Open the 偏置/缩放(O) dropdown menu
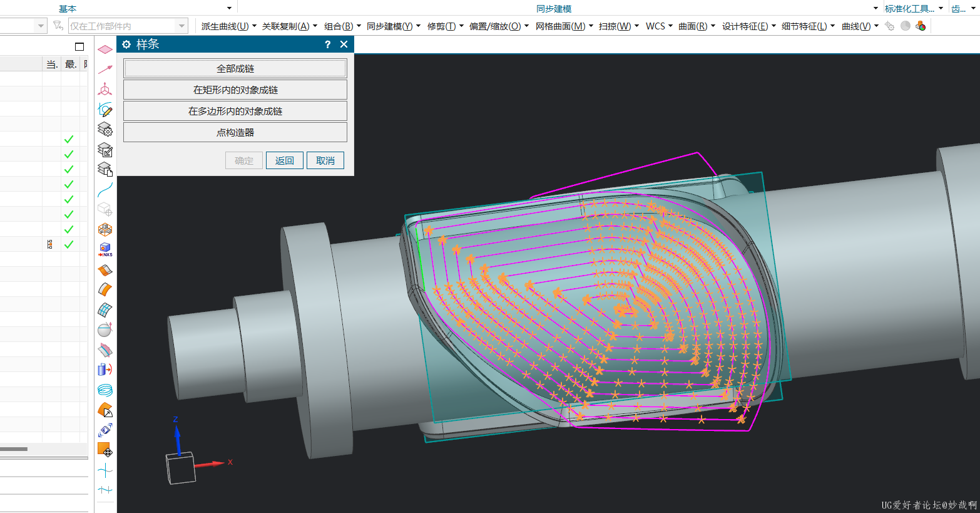This screenshot has height=513, width=980. coord(499,26)
